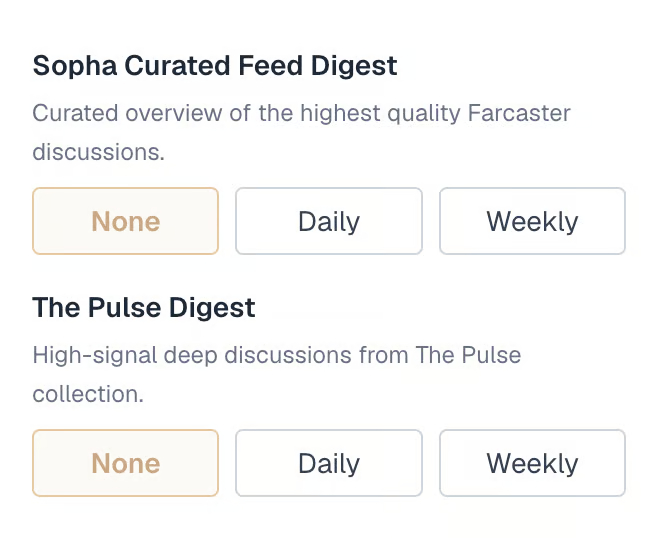
Task: Click the Sopha Curated Feed Digest heading
Action: (x=215, y=66)
